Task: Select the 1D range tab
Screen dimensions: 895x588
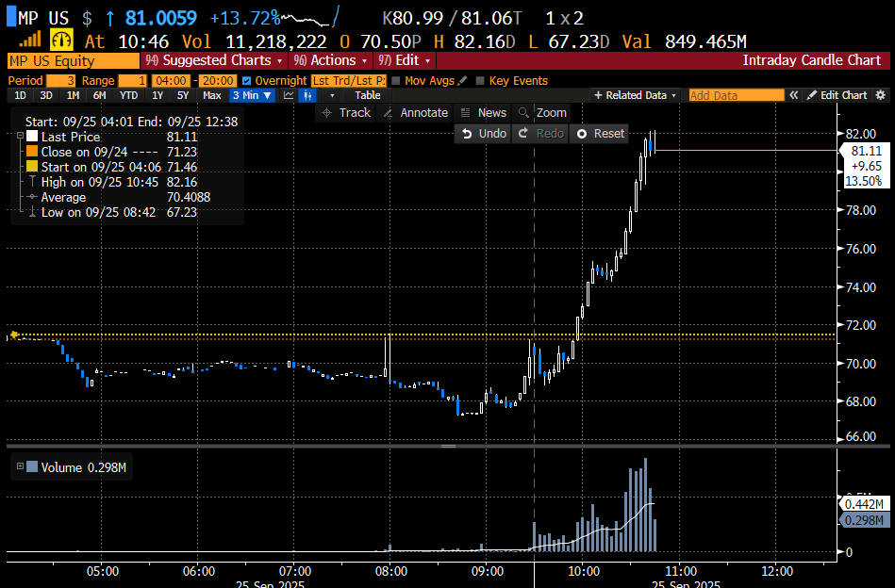Action: point(20,95)
